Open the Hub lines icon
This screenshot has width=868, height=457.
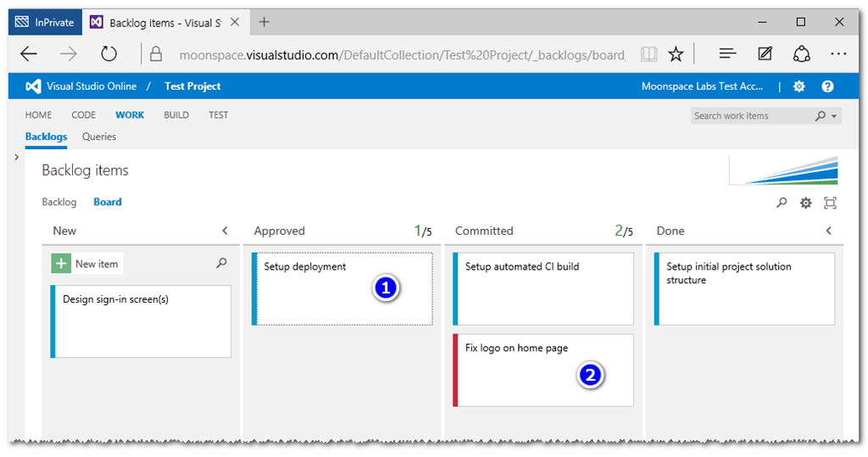click(x=727, y=53)
